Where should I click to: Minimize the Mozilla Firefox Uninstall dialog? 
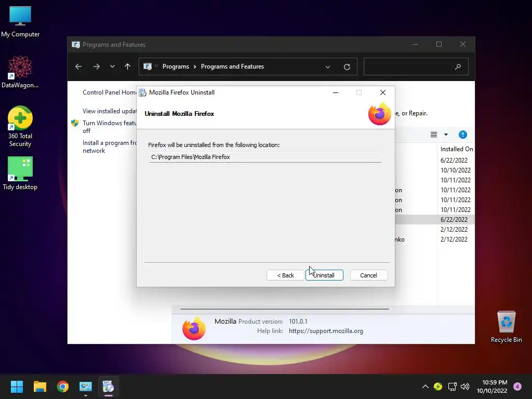335,92
